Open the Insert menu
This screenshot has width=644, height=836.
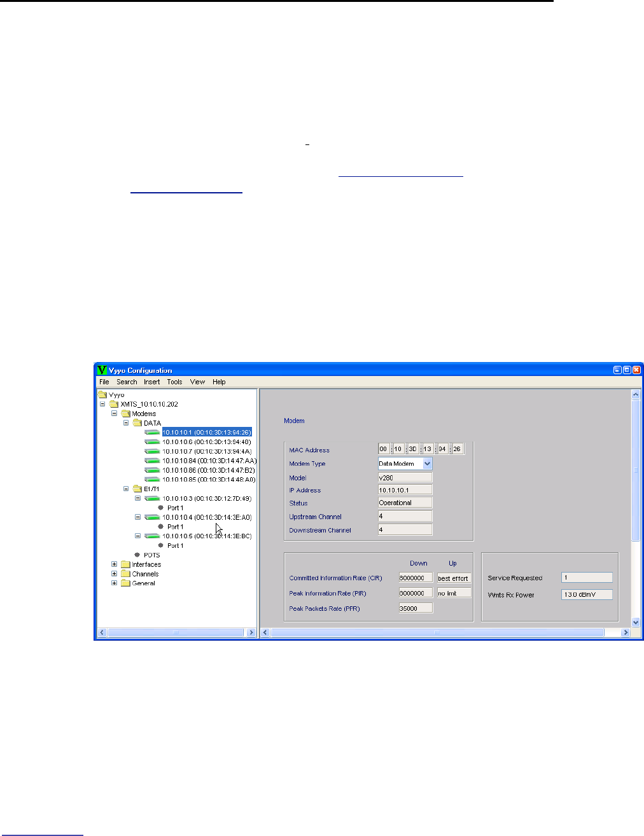click(152, 382)
